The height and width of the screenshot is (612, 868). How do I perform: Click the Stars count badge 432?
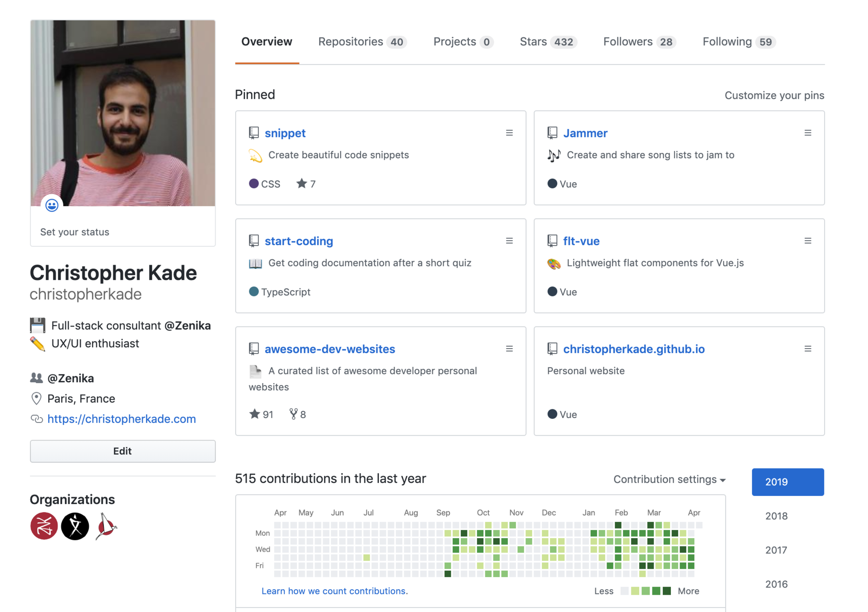[563, 42]
